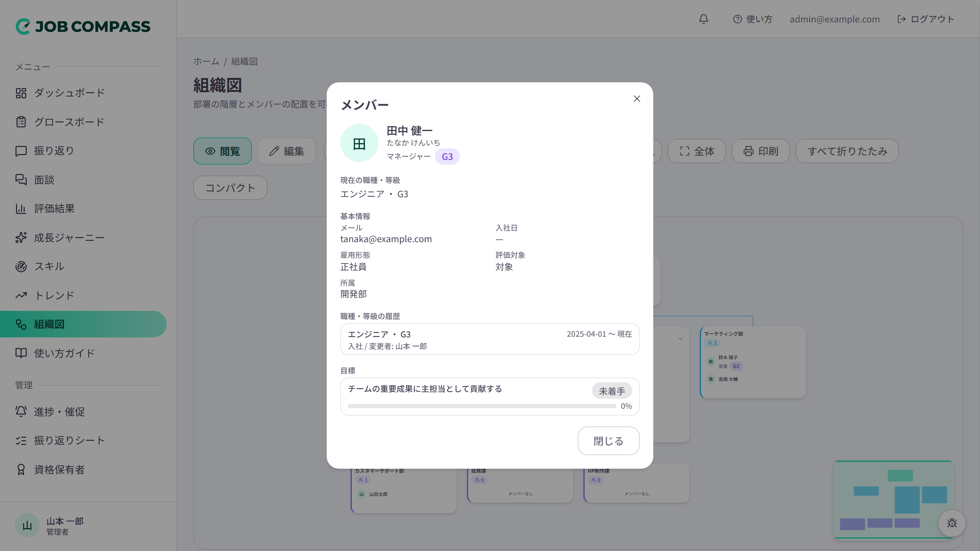This screenshot has height=551, width=980.
Task: Click the JOB COMPASS logo
Action: pos(83,26)
